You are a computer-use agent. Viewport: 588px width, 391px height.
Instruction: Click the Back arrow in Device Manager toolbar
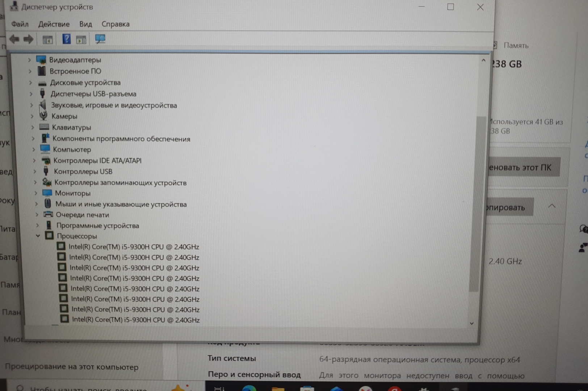(14, 39)
